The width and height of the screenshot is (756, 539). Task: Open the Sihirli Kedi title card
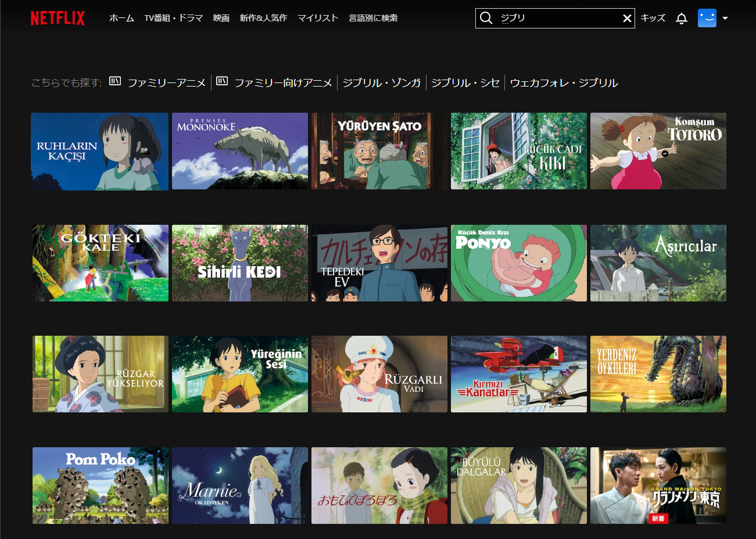tap(240, 263)
